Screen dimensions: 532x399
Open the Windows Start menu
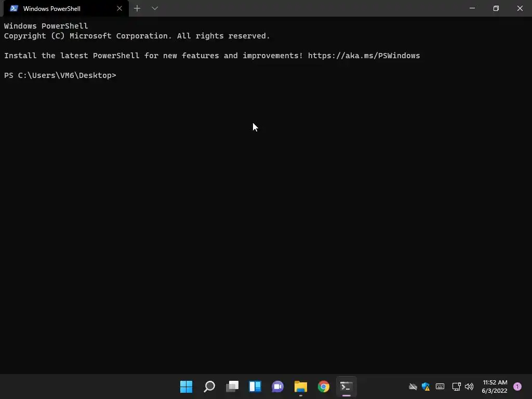[x=187, y=387]
